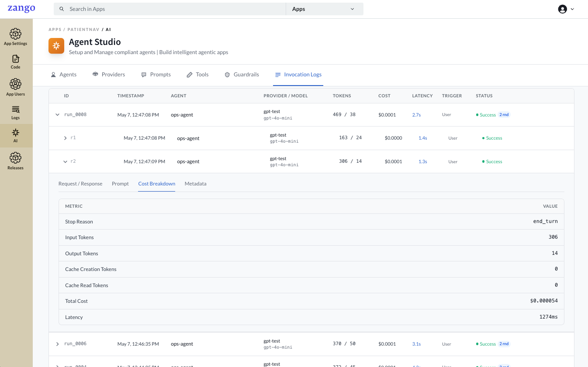This screenshot has height=367, width=588.
Task: Click the 2 rnd badge on run_0006
Action: click(504, 344)
